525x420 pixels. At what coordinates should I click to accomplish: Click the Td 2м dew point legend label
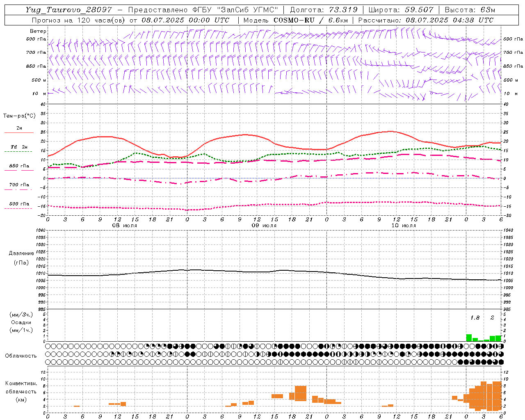(x=19, y=147)
